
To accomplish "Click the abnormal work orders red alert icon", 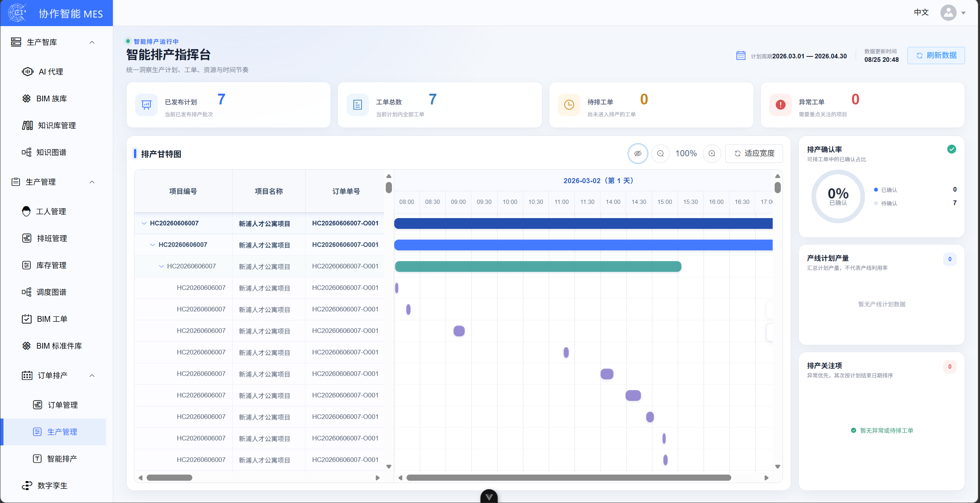I will pyautogui.click(x=780, y=104).
